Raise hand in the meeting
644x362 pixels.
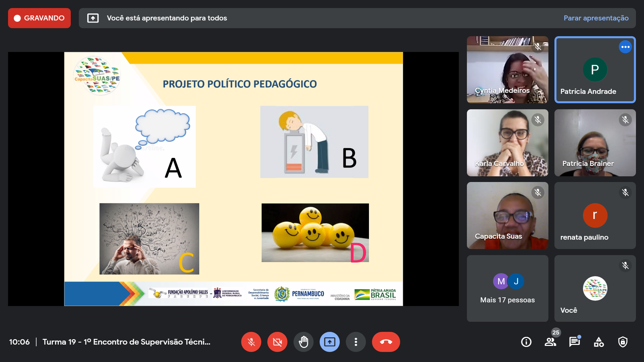click(x=303, y=342)
